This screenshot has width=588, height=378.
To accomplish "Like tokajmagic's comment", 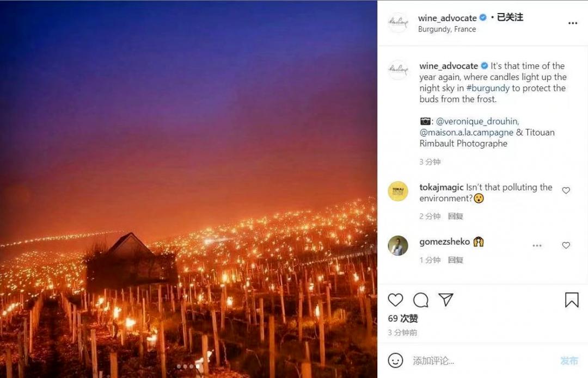I will tap(566, 190).
